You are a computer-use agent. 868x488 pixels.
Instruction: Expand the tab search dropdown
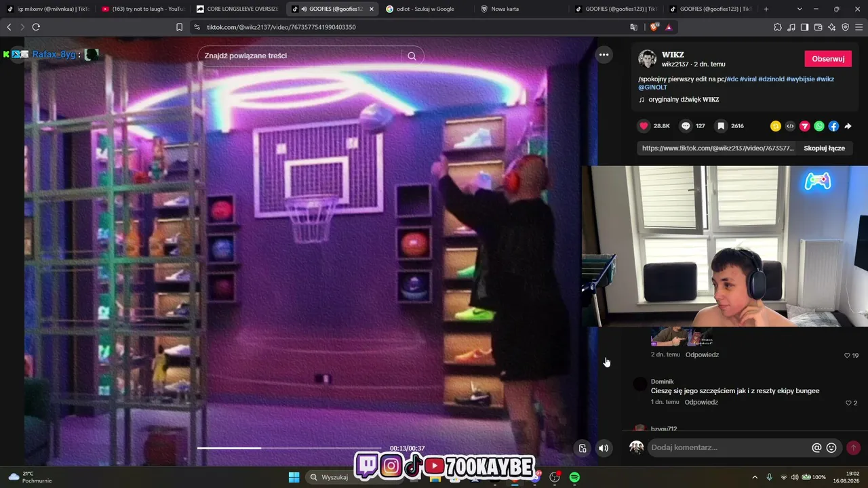[800, 9]
